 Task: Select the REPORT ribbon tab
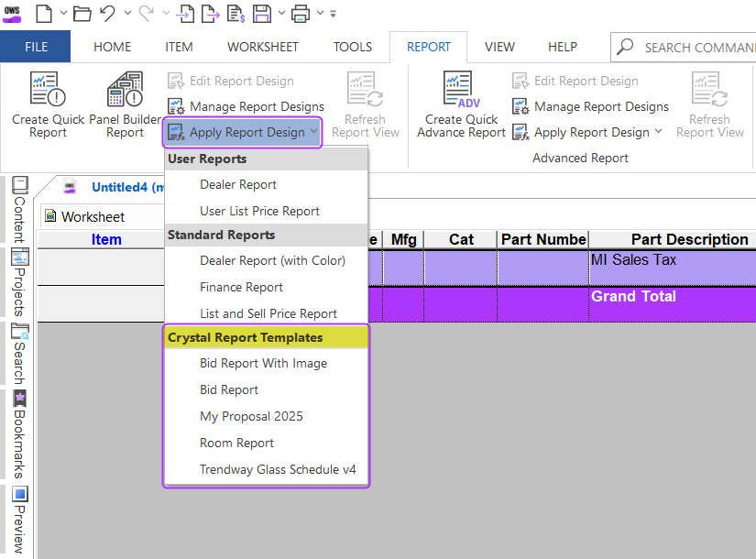tap(428, 47)
